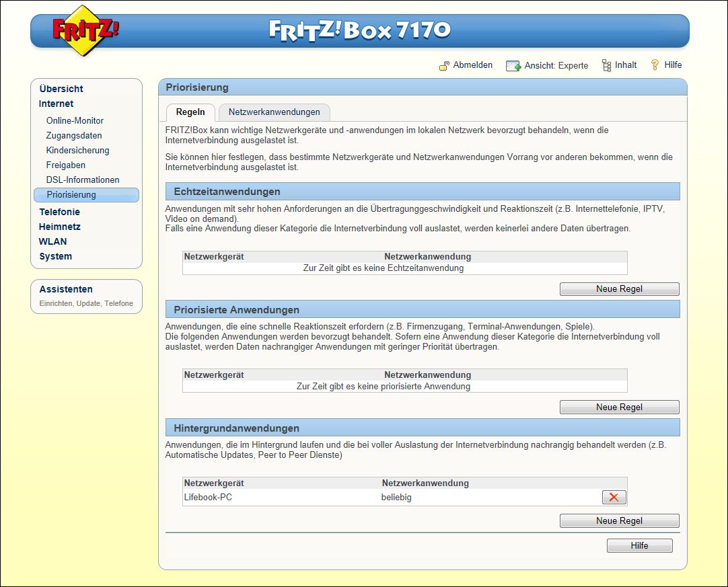Log out via Abmelden link
728x587 pixels.
tap(472, 65)
